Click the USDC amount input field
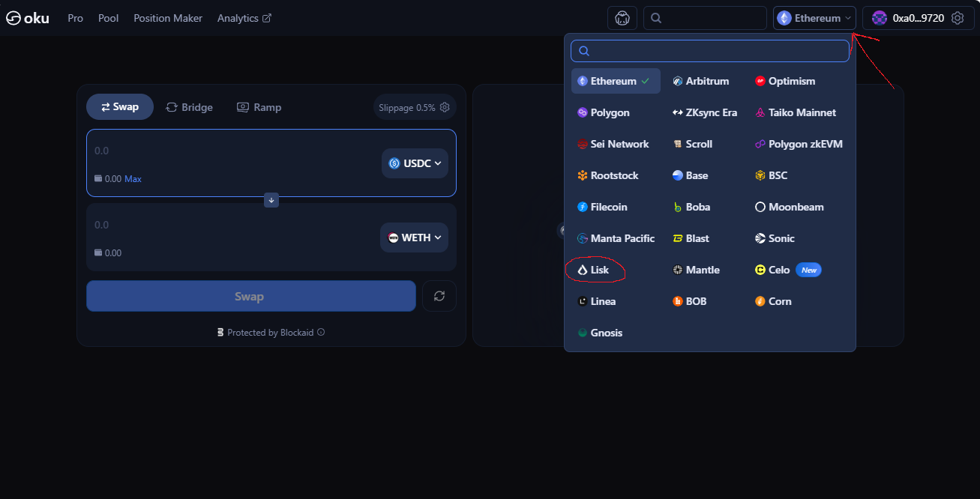Screen dimensions: 980x499 [x=232, y=151]
